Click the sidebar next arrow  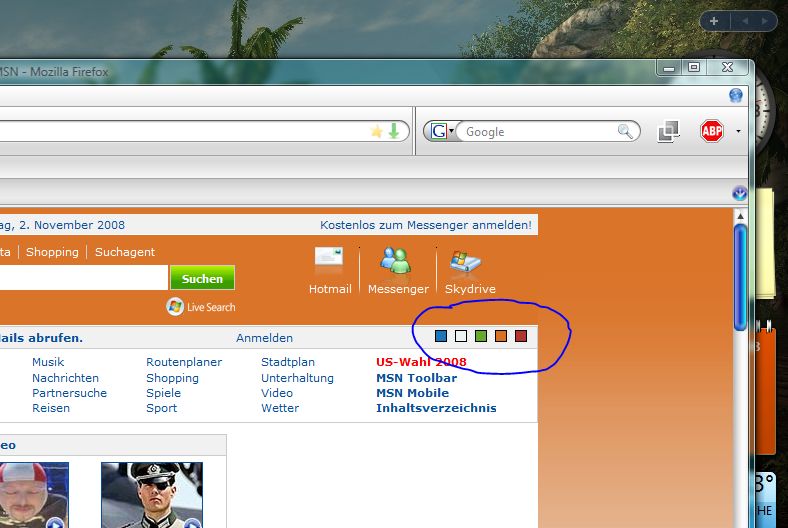(764, 21)
